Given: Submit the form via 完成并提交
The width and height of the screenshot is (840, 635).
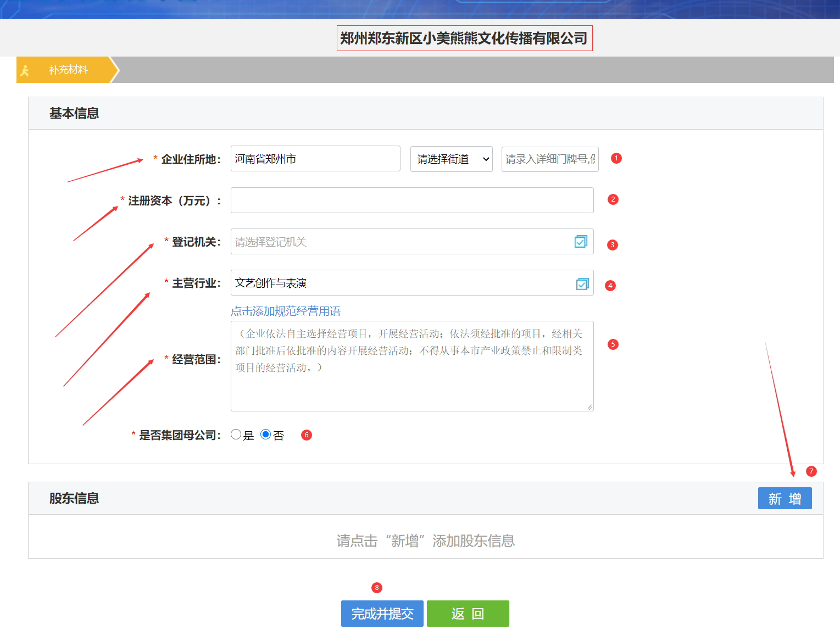Looking at the screenshot, I should 382,614.
